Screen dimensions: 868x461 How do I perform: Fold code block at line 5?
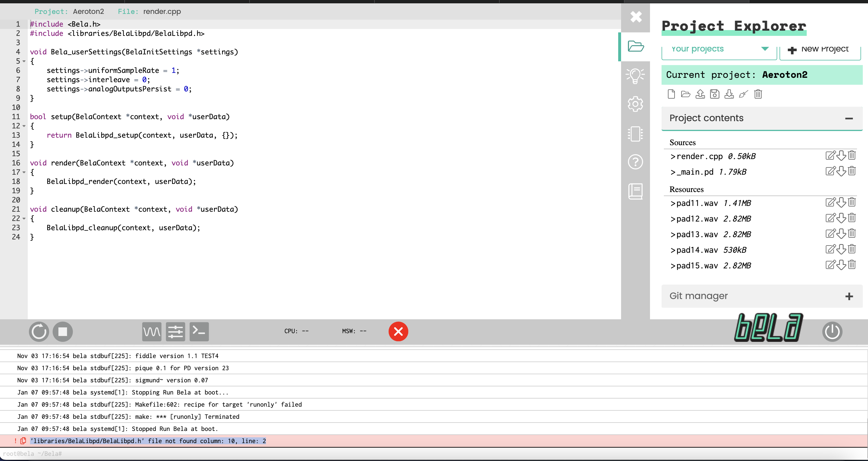24,61
